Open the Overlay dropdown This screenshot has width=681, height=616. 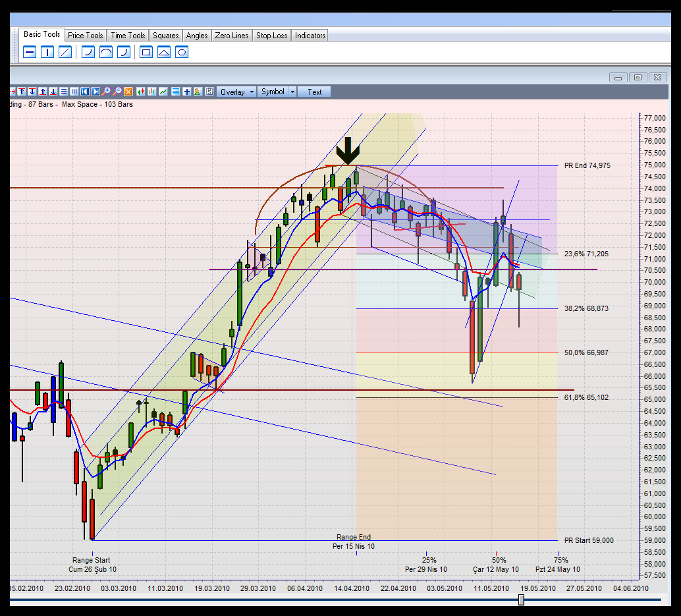pos(236,92)
